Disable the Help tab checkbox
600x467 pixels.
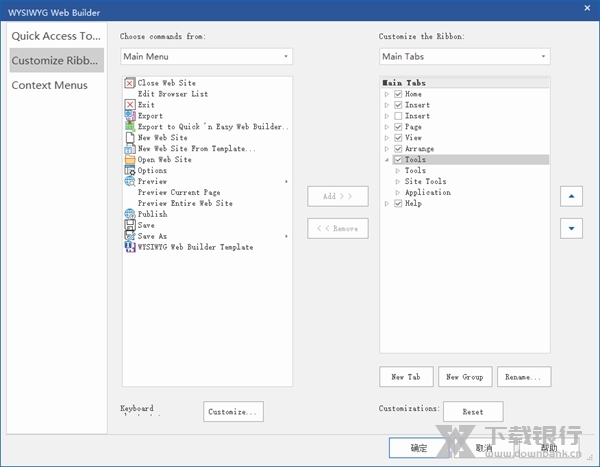click(x=399, y=204)
